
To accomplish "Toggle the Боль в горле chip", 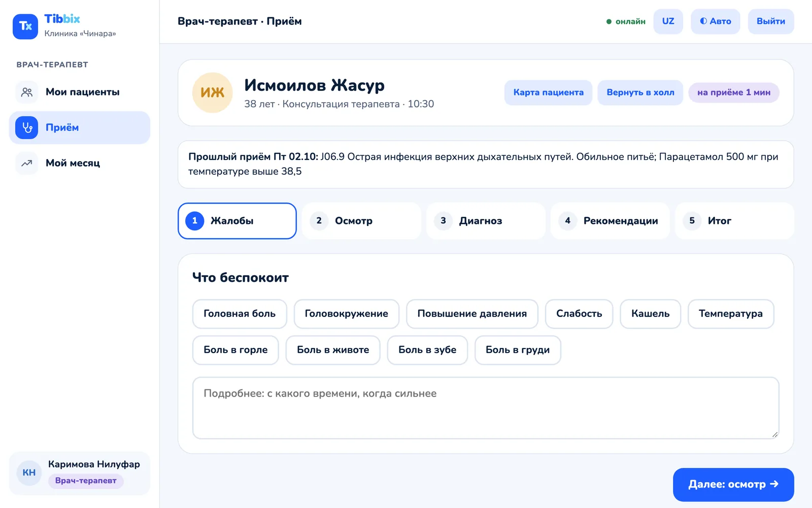I will [x=235, y=350].
